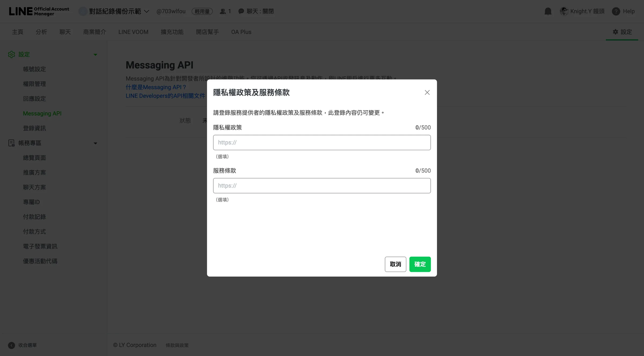Viewport: 644px width, 356px height.
Task: Open the 條款與政策 footer link
Action: [x=177, y=345]
